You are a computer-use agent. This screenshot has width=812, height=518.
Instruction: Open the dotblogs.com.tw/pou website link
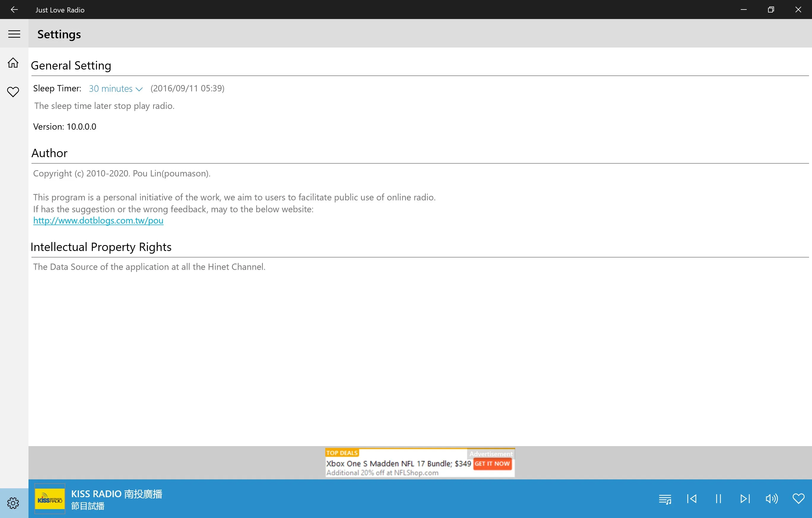tap(98, 221)
